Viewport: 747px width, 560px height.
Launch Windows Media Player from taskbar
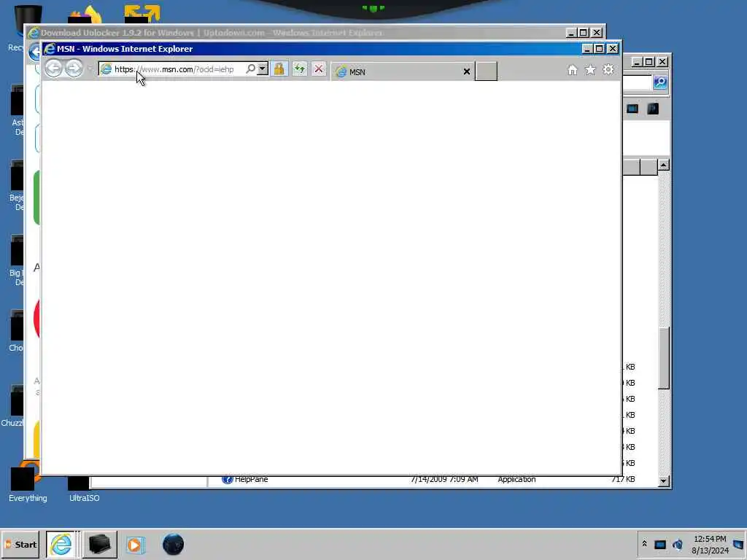[x=135, y=545]
